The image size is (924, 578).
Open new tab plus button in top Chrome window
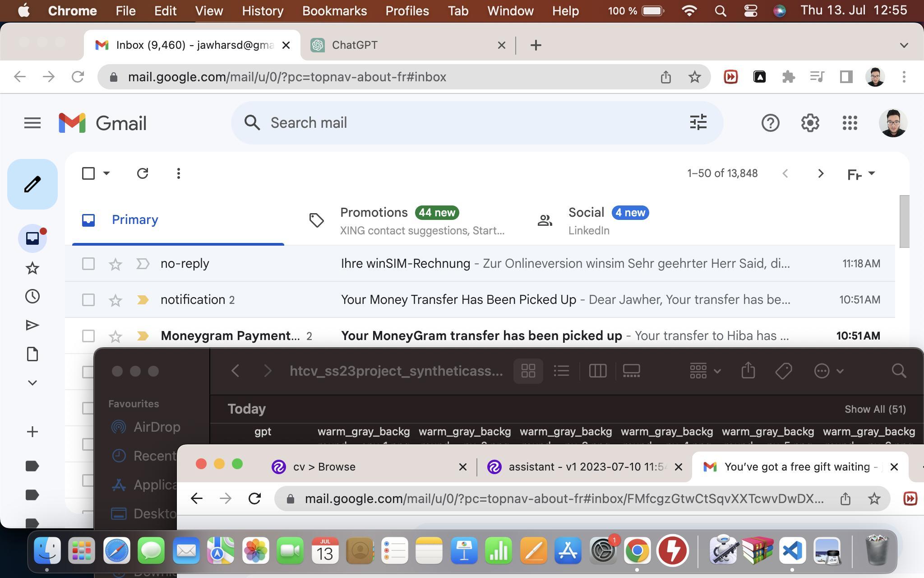[536, 45]
